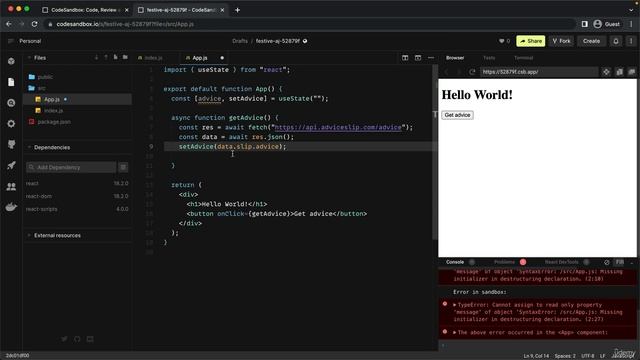The image size is (640, 360).
Task: Click the GitHub icon at sidebar bottom
Action: click(x=77, y=339)
